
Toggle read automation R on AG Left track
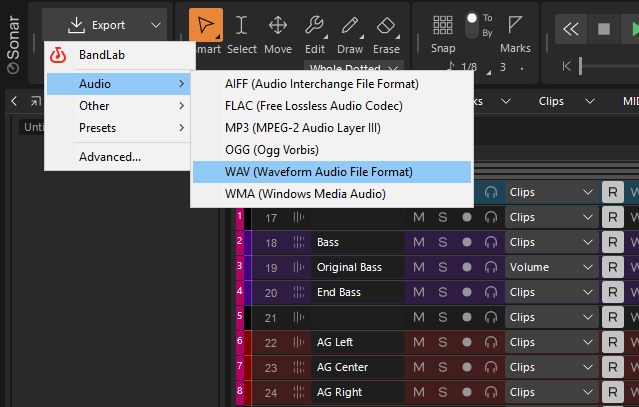point(613,342)
